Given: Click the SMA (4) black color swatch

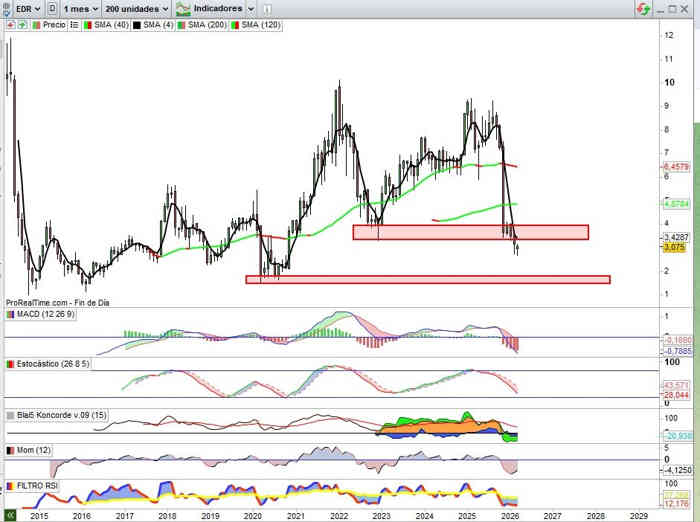Looking at the screenshot, I should pyautogui.click(x=136, y=23).
